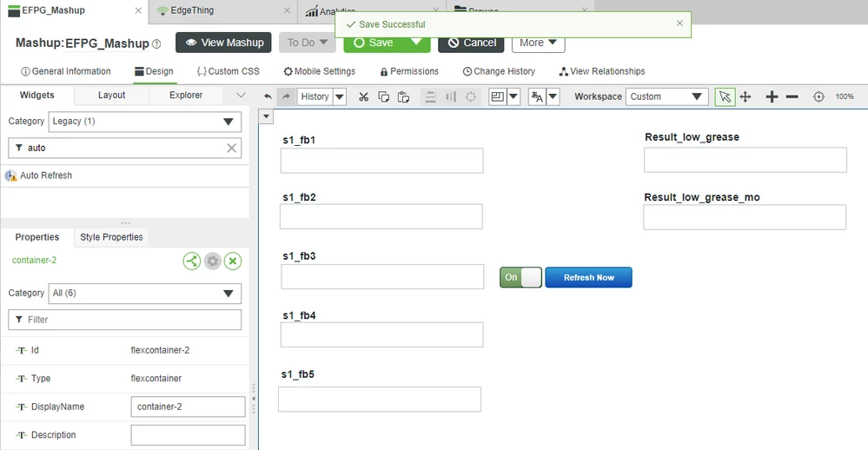Open the localization dropdown arrow
This screenshot has width=868, height=450.
(553, 96)
